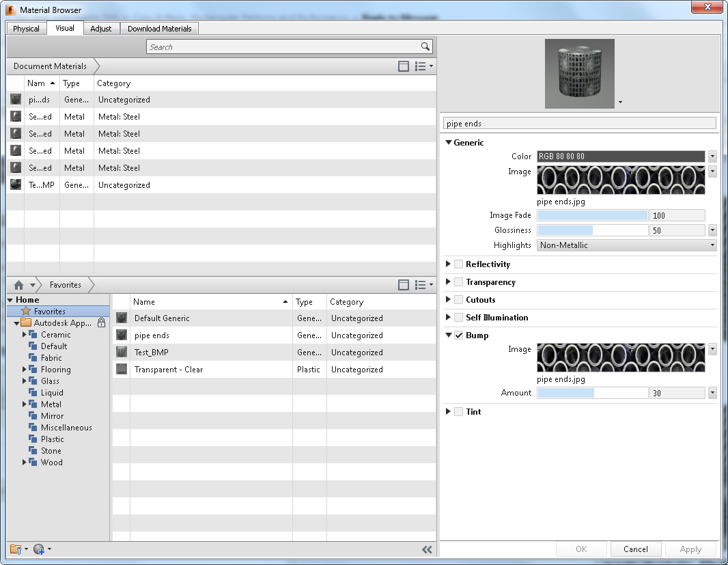The image size is (728, 565).
Task: Switch to the Physical tab
Action: [26, 28]
